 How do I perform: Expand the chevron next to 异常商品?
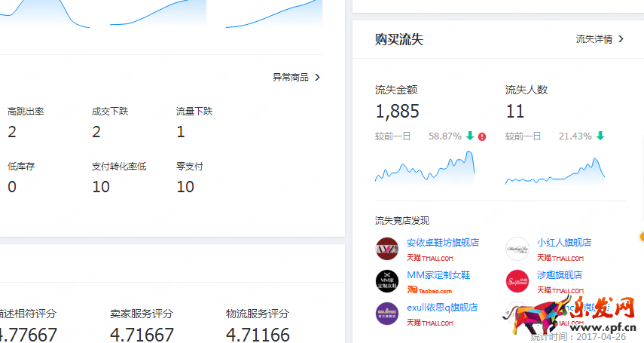point(317,77)
